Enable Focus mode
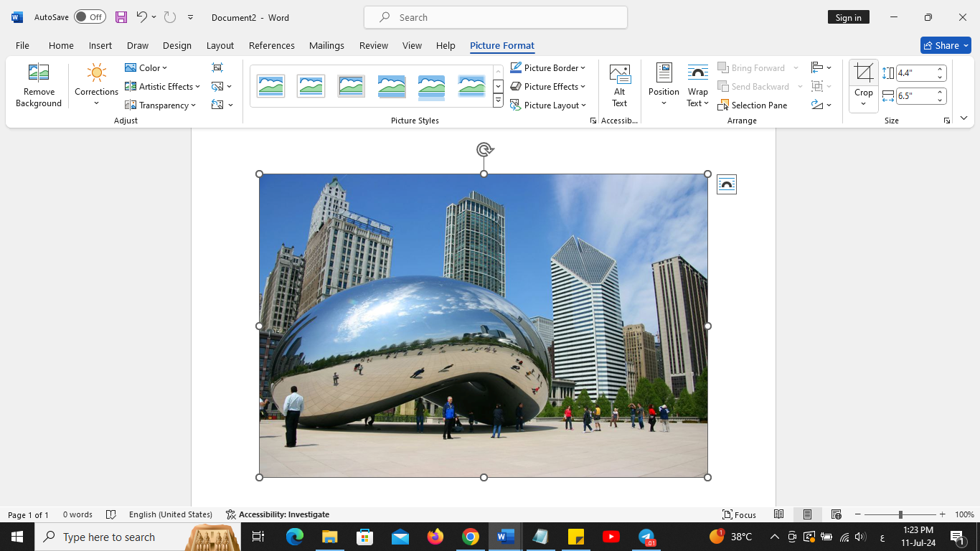Image resolution: width=980 pixels, height=551 pixels. (x=740, y=514)
